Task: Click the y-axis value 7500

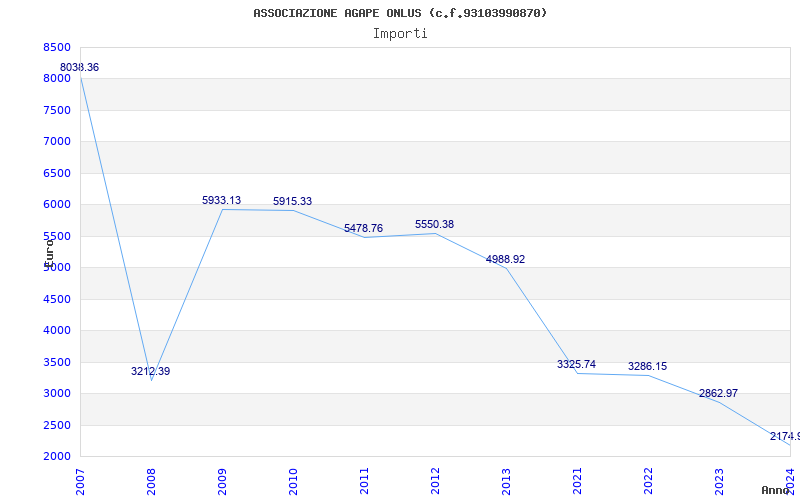Action: click(x=57, y=110)
